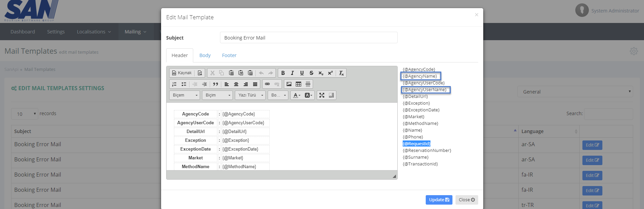This screenshot has width=644, height=209.
Task: Switch to the Body tab
Action: point(205,55)
